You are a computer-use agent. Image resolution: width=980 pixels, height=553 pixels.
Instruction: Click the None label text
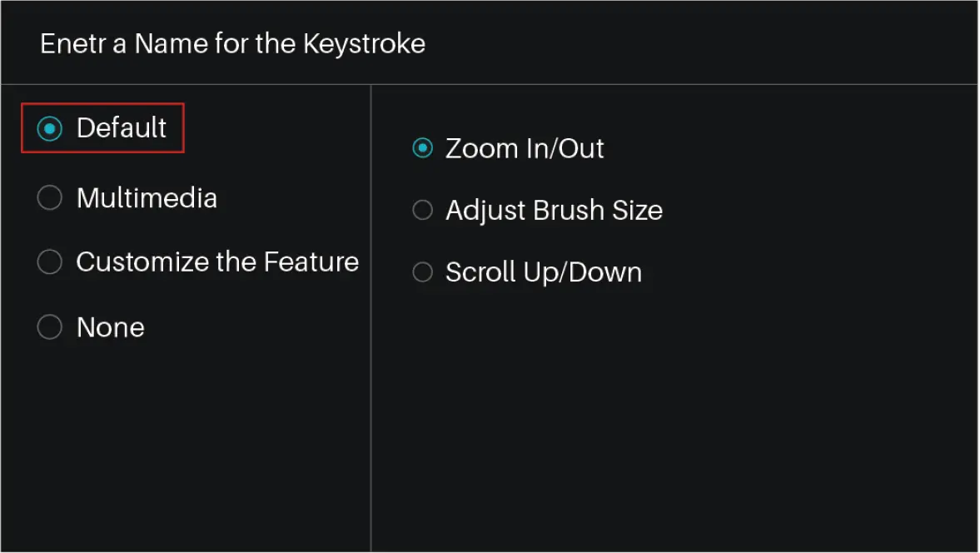coord(110,326)
